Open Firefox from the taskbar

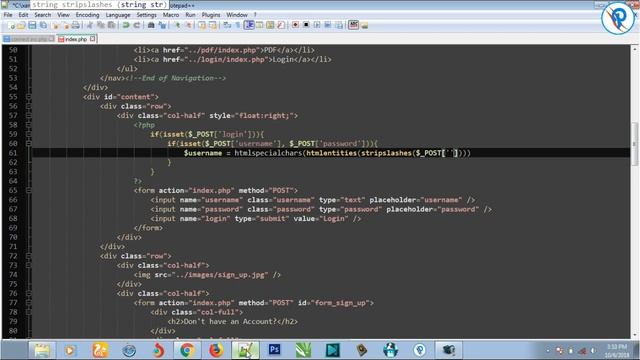coord(216,350)
